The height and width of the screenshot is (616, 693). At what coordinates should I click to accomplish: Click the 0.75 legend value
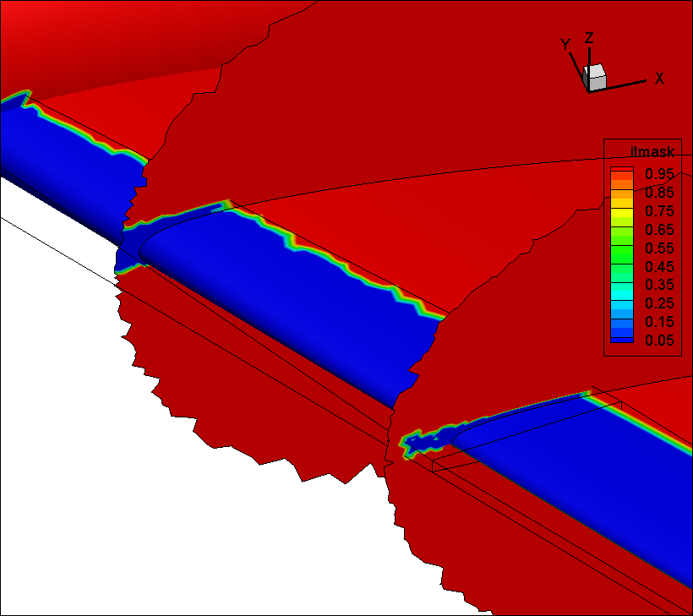(659, 210)
